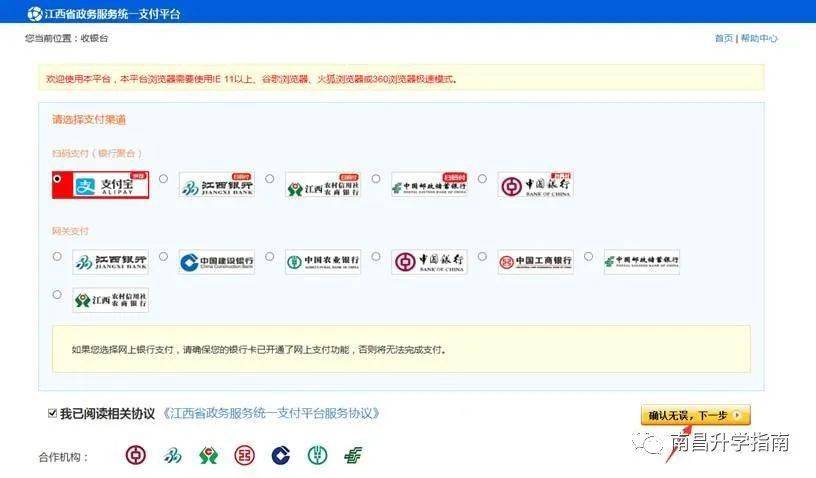Click the ICBC icon in 合作机构
This screenshot has height=478, width=816.
pyautogui.click(x=245, y=455)
